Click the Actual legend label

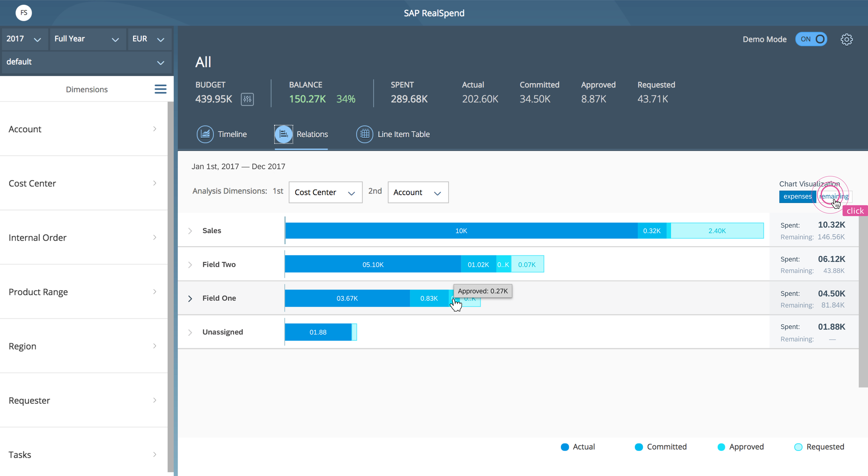coord(584,447)
